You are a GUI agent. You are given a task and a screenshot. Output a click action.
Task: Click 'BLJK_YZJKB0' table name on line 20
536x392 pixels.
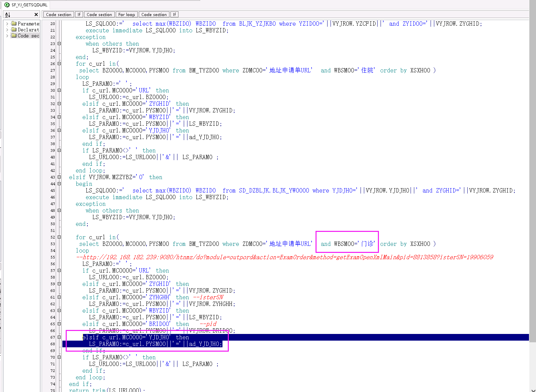(x=257, y=24)
